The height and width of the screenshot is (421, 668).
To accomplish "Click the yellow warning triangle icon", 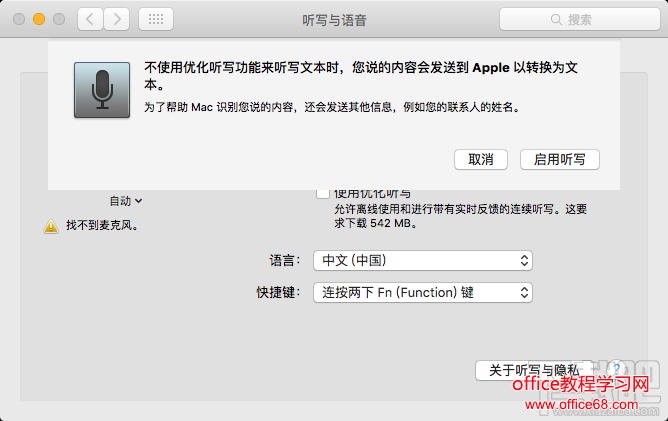I will click(51, 226).
